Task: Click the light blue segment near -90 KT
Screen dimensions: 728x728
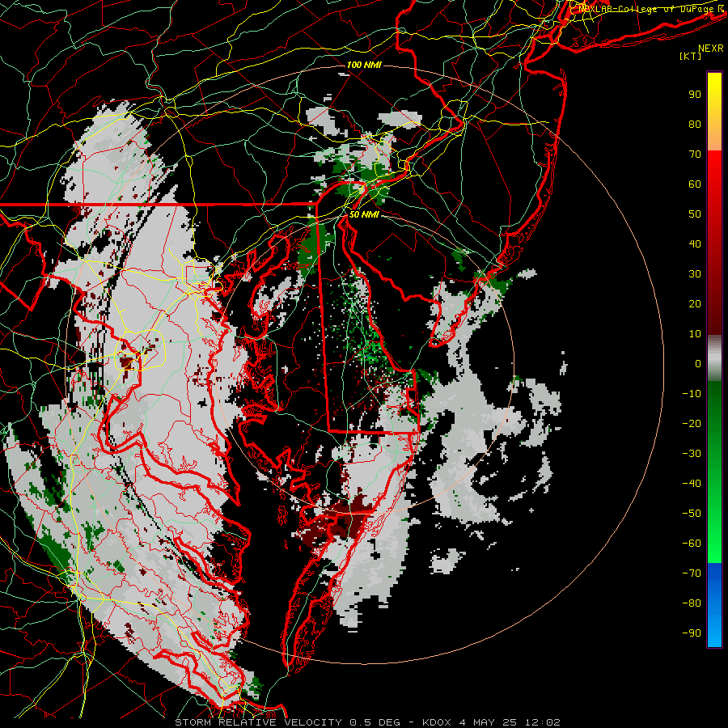Action: click(714, 629)
